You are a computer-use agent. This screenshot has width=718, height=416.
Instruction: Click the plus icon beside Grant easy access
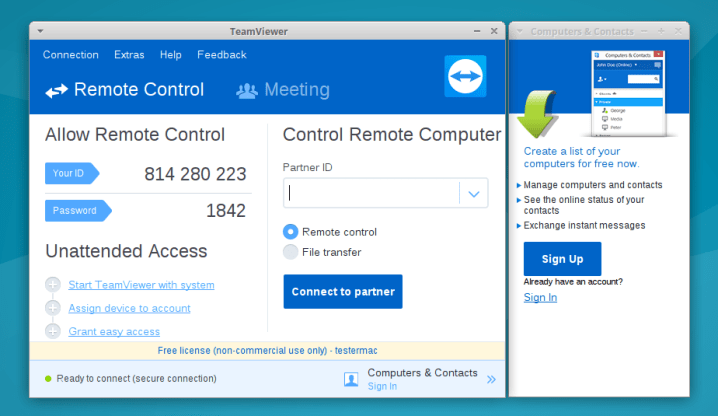pos(53,331)
